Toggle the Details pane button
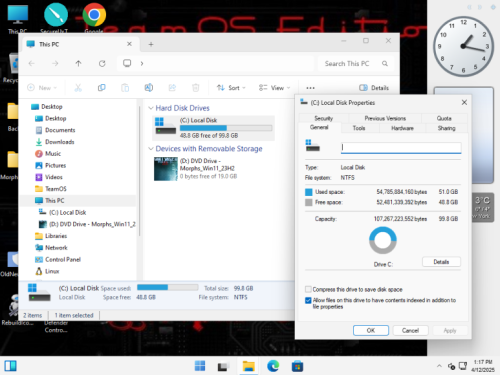The height and width of the screenshot is (375, 500). (x=374, y=88)
